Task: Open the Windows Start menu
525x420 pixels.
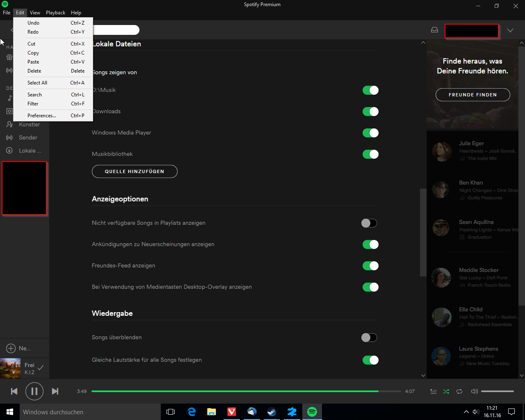Action: [x=10, y=412]
